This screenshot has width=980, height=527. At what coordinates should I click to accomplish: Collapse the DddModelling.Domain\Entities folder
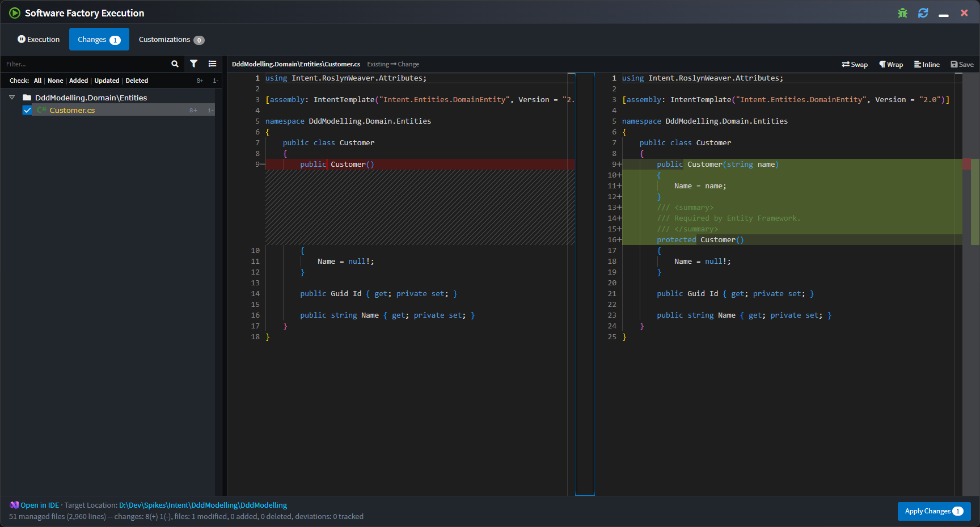(x=12, y=98)
